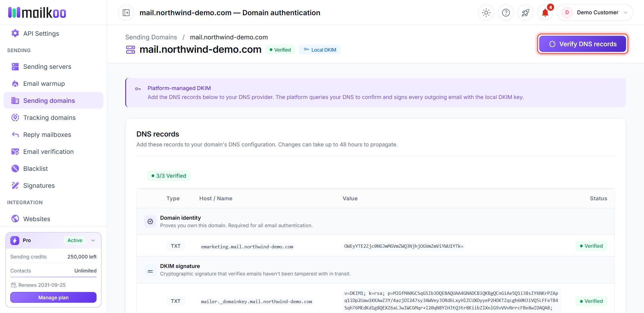This screenshot has width=644, height=313.
Task: Click the Blacklist ban icon
Action: tap(15, 168)
